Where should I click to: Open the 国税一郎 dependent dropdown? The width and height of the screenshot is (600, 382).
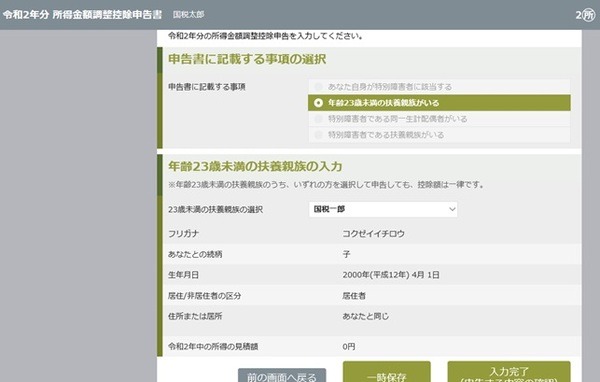(383, 209)
